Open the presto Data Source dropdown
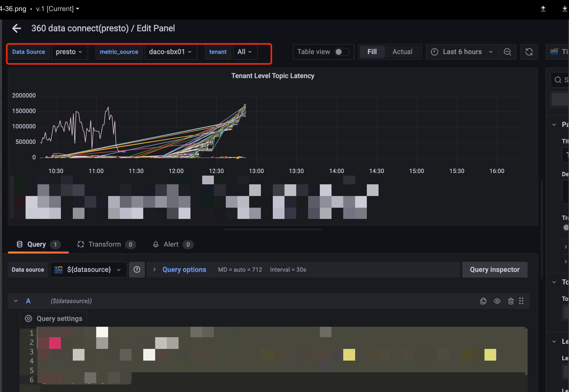The image size is (569, 392). click(69, 52)
